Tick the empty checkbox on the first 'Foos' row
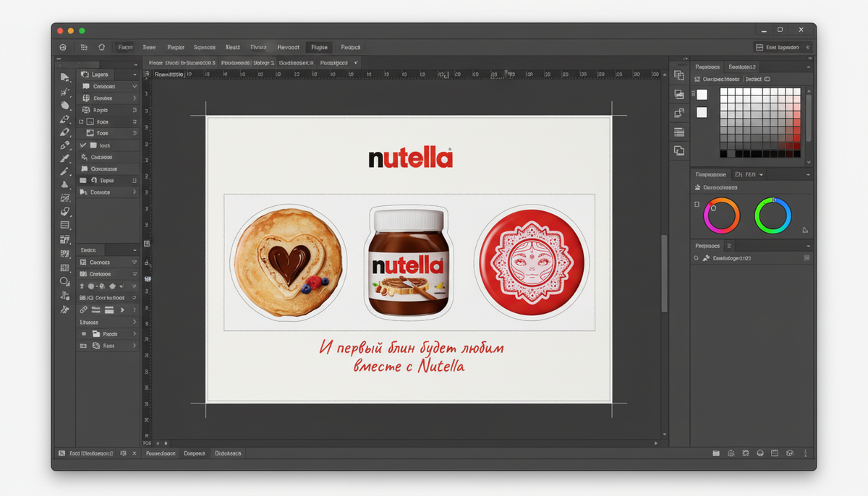Screen dimensions: 868x496 click(81, 122)
